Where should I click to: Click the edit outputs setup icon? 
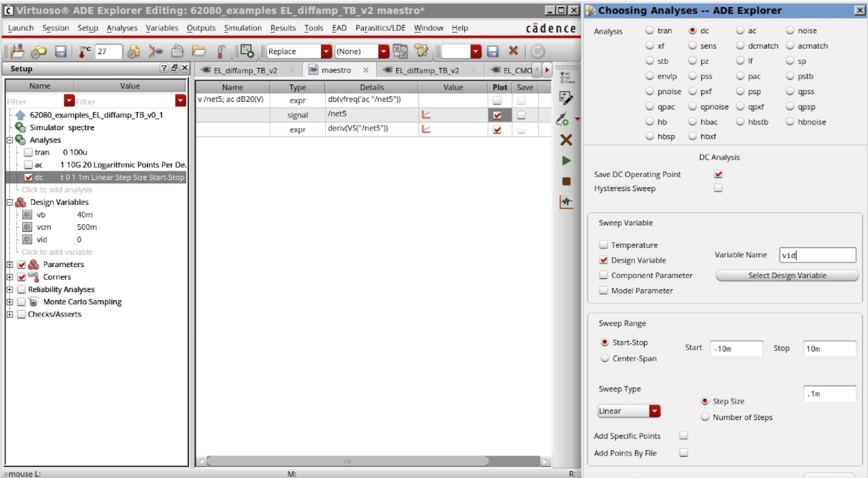566,98
